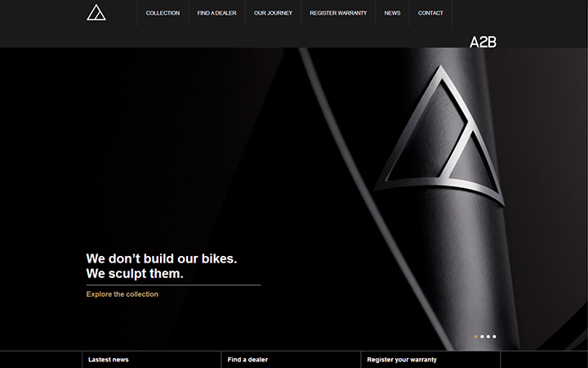This screenshot has height=368, width=588.
Task: Follow the Explore the collection link
Action: (x=122, y=294)
